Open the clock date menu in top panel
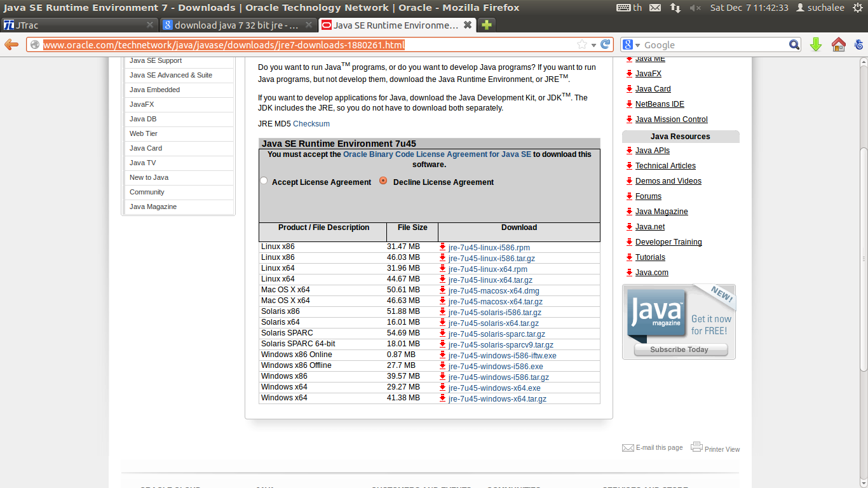The height and width of the screenshot is (488, 868). tap(749, 8)
